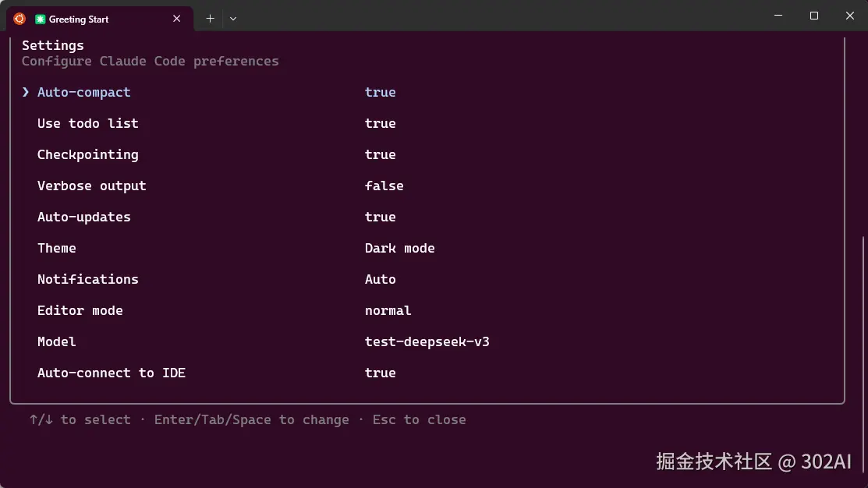Click the Configure Claude Code preferences subtitle
Screen dimensions: 868x488
pos(150,61)
